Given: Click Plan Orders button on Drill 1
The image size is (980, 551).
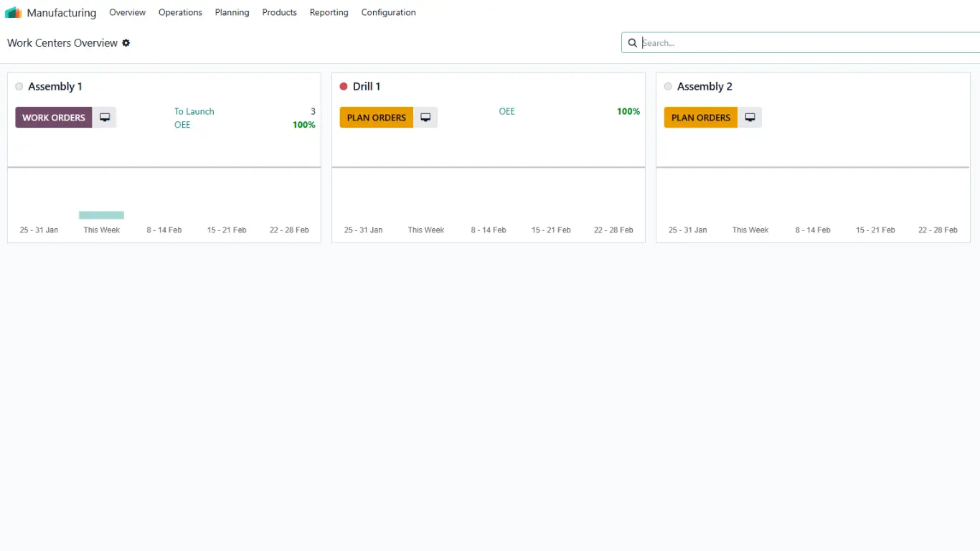Looking at the screenshot, I should 376,118.
